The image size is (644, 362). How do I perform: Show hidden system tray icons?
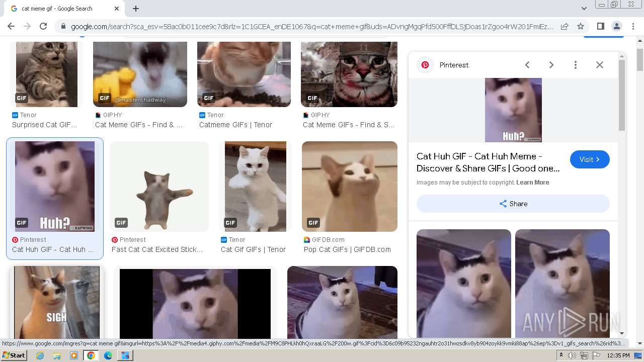(561, 355)
